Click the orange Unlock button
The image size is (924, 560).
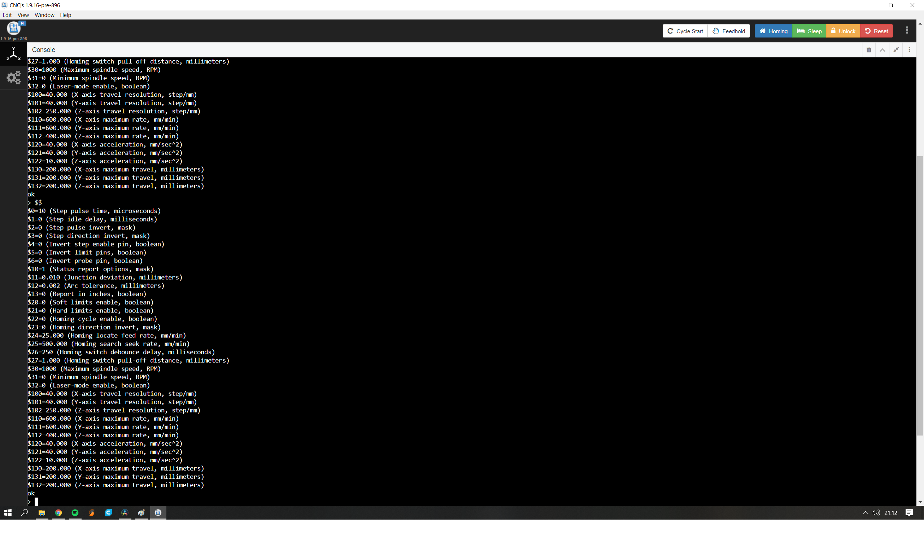click(x=843, y=31)
